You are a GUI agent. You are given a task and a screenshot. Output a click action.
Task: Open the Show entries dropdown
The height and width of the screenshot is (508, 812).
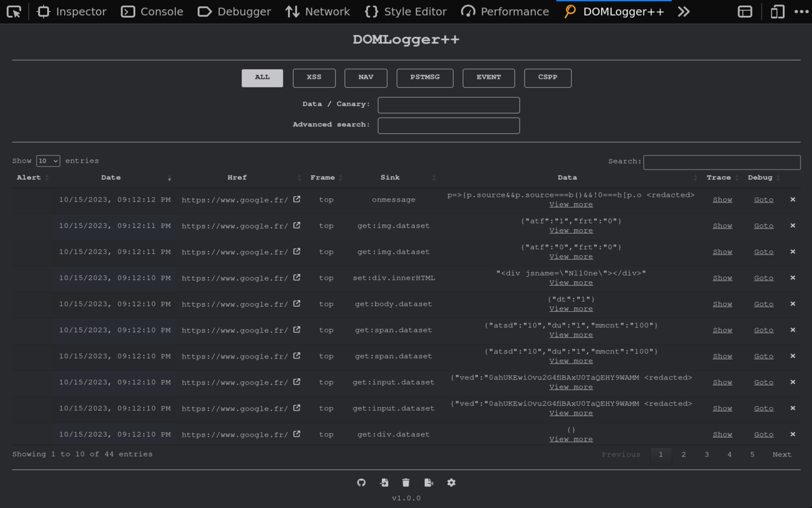click(48, 161)
